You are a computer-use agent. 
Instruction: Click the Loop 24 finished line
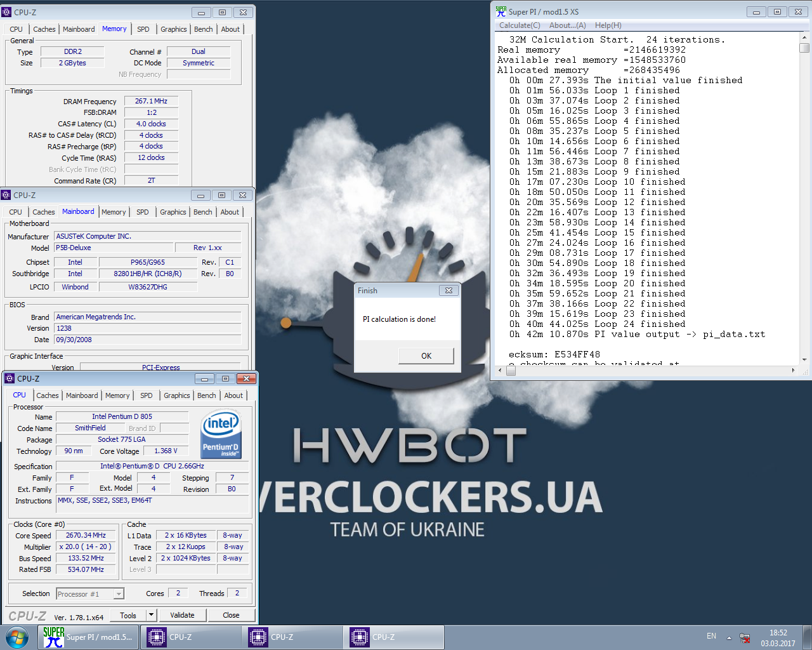597,324
